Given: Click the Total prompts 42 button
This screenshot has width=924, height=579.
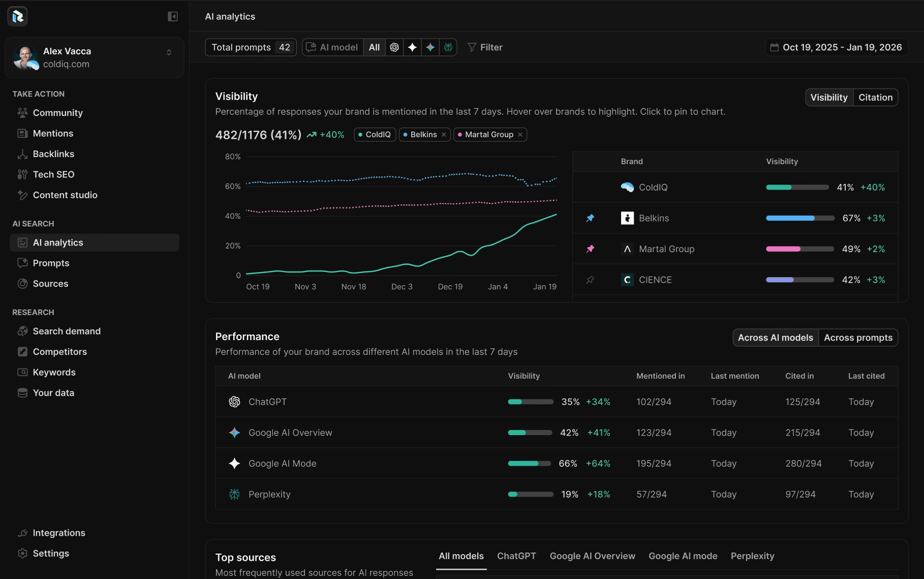Looking at the screenshot, I should (251, 47).
